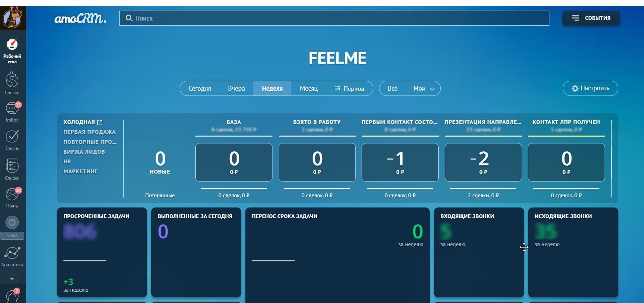Viewport: 644px width, 303px height.
Task: Click the Новые leads counter
Action: pyautogui.click(x=160, y=162)
